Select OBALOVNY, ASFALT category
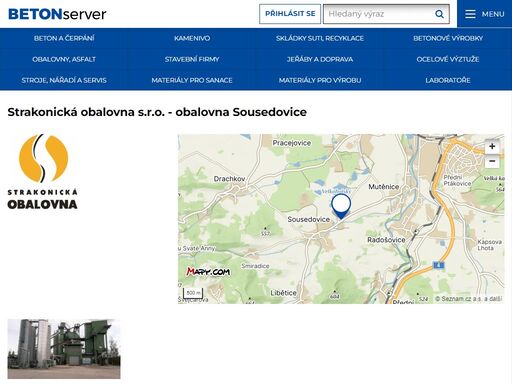This screenshot has width=512, height=384. point(64,59)
